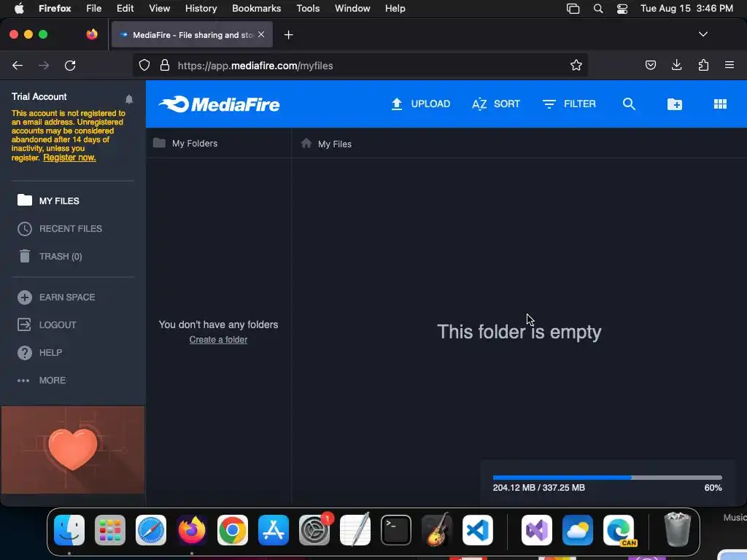
Task: Open Launchpad from the Dock
Action: (x=110, y=530)
